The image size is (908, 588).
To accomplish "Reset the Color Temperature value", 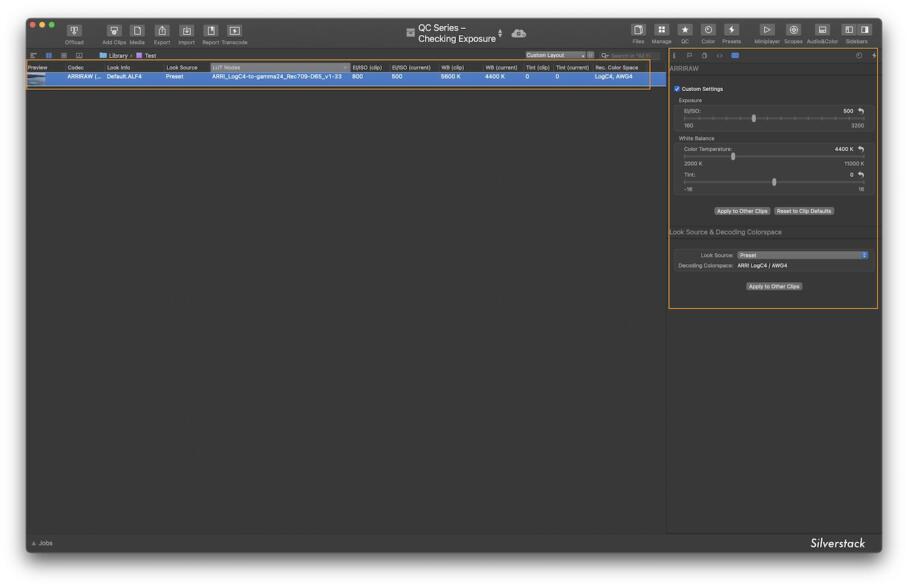I will click(861, 149).
